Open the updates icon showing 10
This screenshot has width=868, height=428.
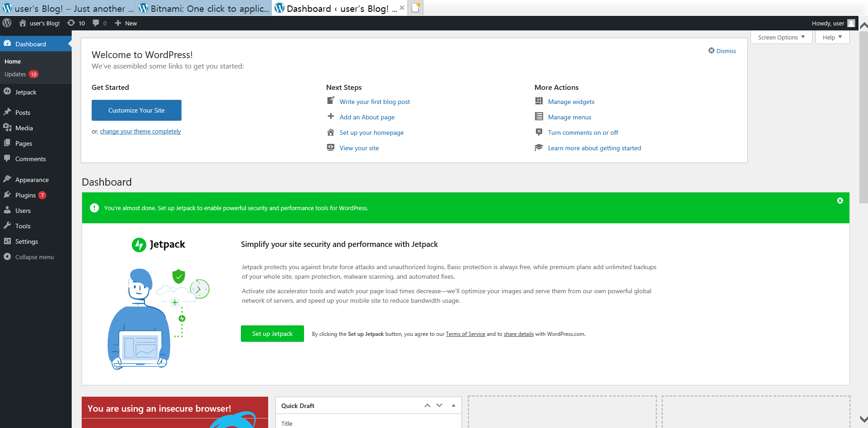71,23
